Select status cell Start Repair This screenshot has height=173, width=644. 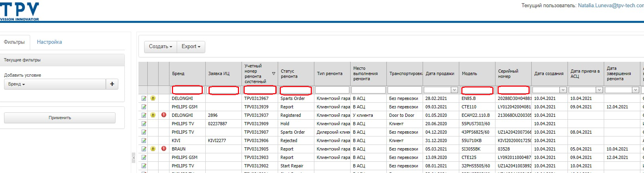click(x=296, y=166)
